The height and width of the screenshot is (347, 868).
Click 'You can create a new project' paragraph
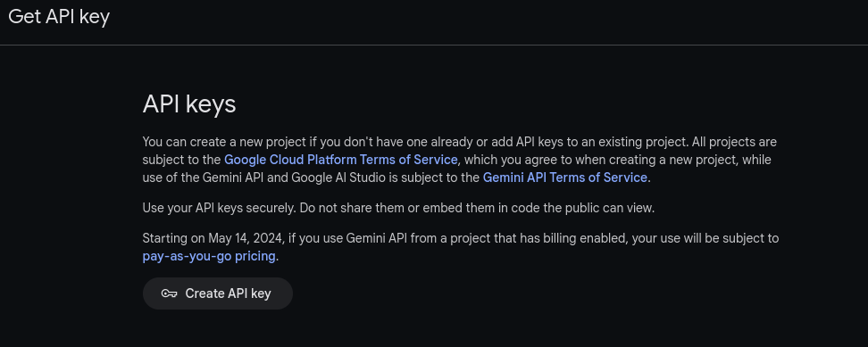pyautogui.click(x=460, y=160)
